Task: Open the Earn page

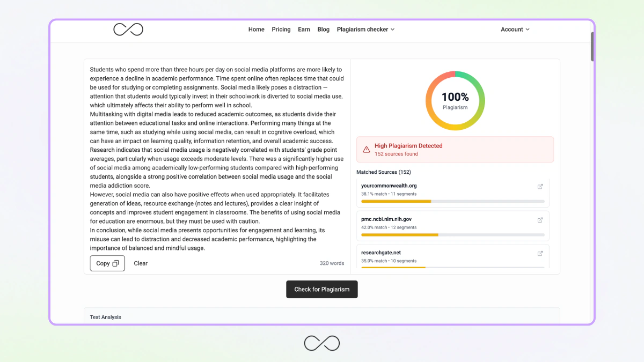Action: point(304,29)
